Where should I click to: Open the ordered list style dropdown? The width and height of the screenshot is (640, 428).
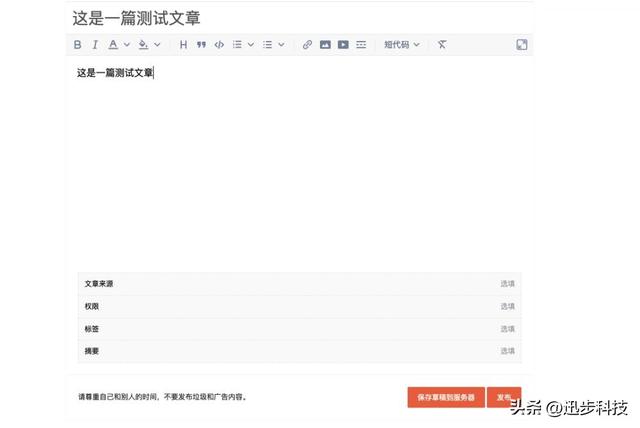pyautogui.click(x=251, y=44)
